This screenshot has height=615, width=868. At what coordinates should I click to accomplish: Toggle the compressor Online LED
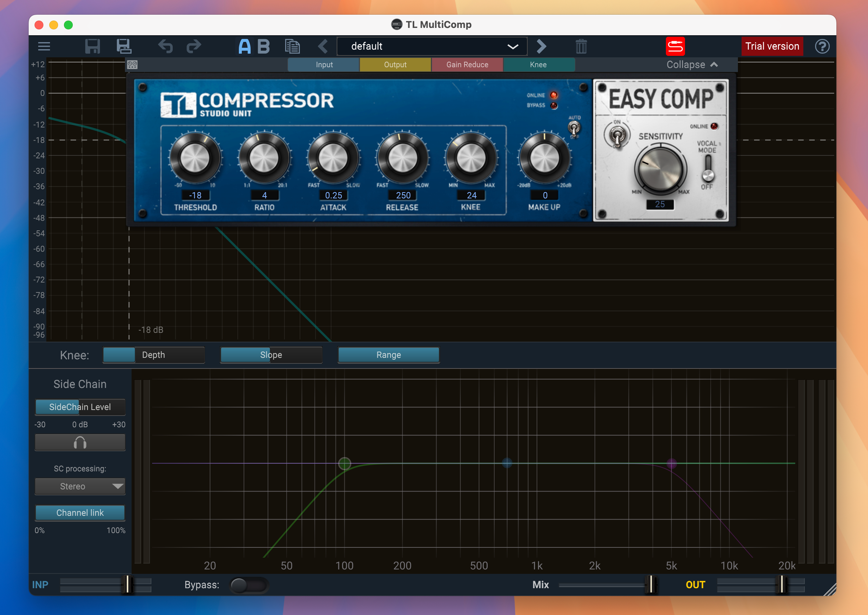coord(554,95)
